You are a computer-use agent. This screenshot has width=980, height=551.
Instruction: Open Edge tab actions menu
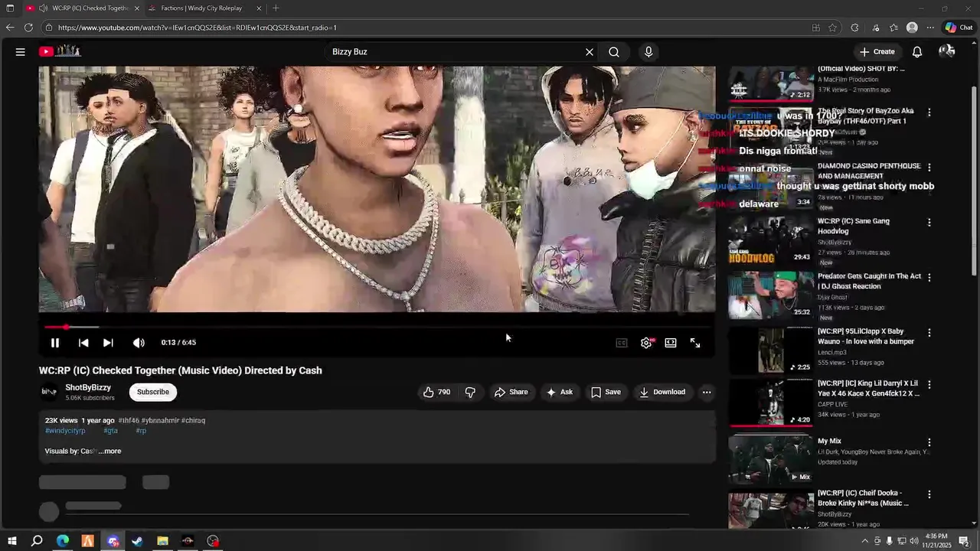[10, 8]
